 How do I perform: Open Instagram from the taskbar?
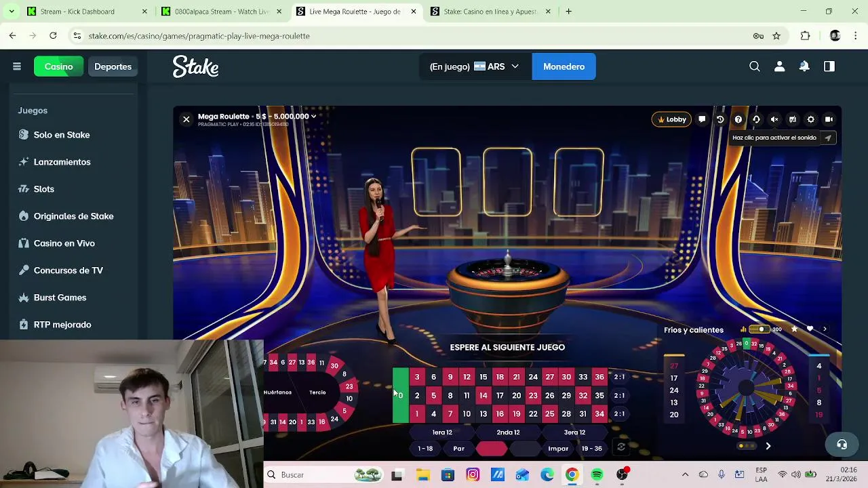point(473,475)
